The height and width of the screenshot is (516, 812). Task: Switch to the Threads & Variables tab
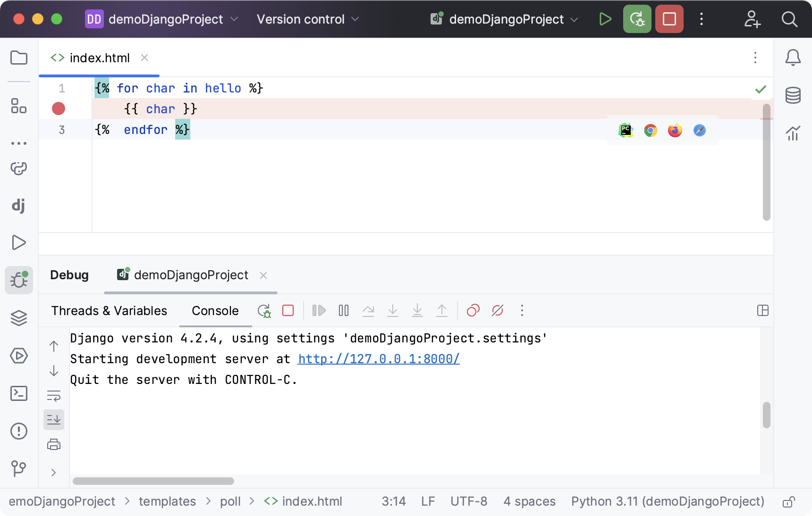(109, 311)
